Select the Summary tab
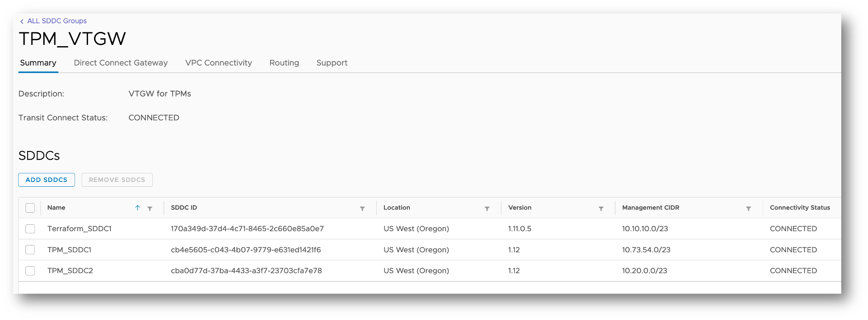868x320 pixels. (x=38, y=63)
